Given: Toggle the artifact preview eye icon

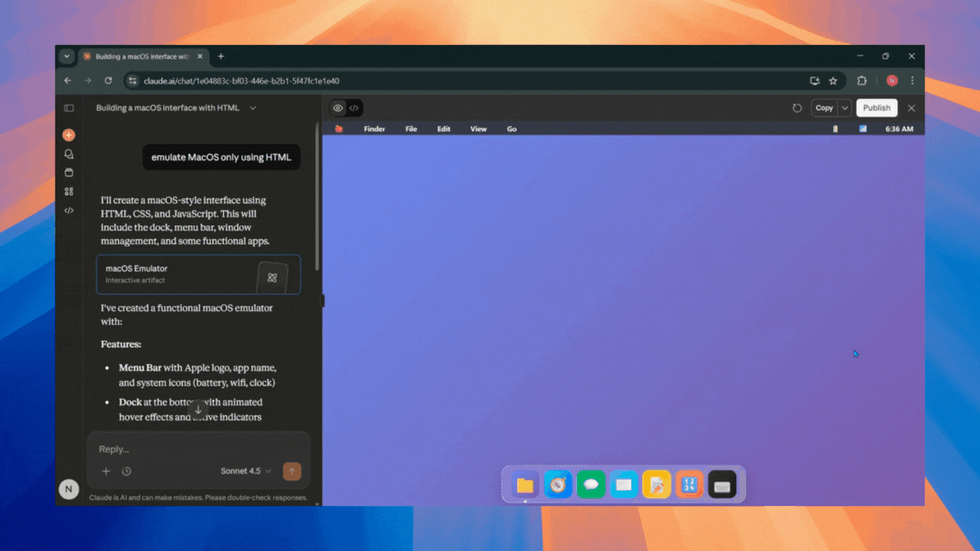Looking at the screenshot, I should (338, 108).
